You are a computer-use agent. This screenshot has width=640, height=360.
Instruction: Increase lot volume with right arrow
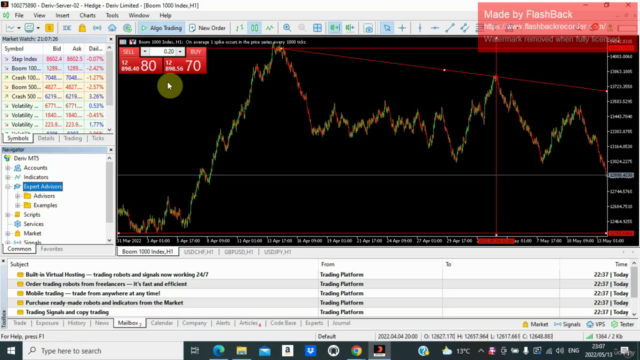(x=180, y=52)
